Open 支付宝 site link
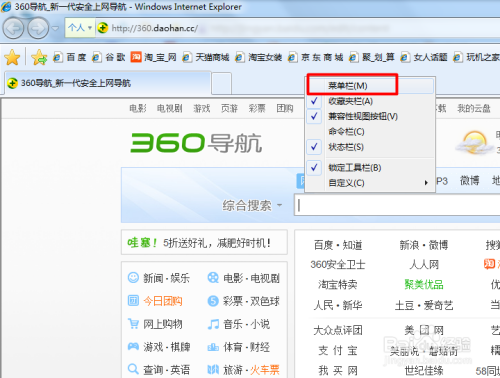Screen dimensions: 500x378 pyautogui.click(x=338, y=350)
